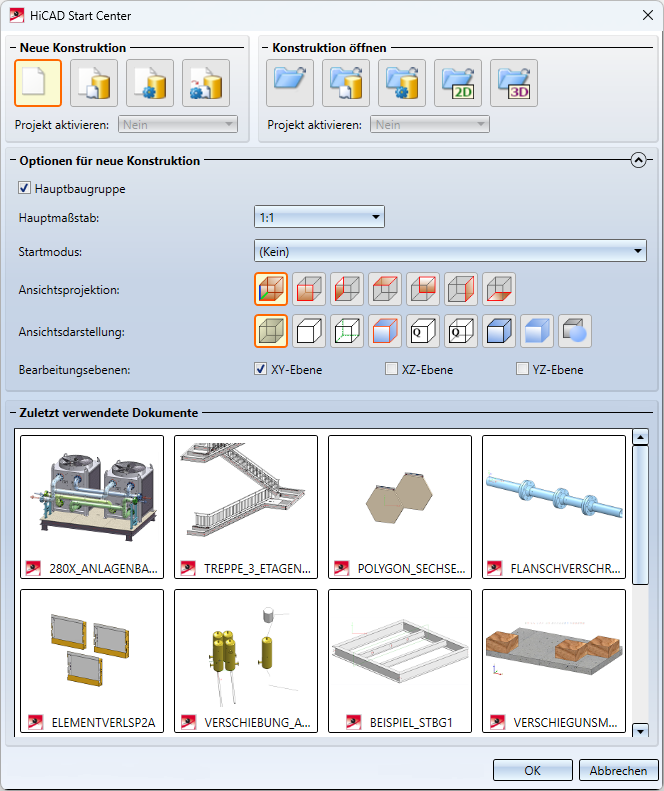Select the last view projection cube icon
664x791 pixels.
499,290
